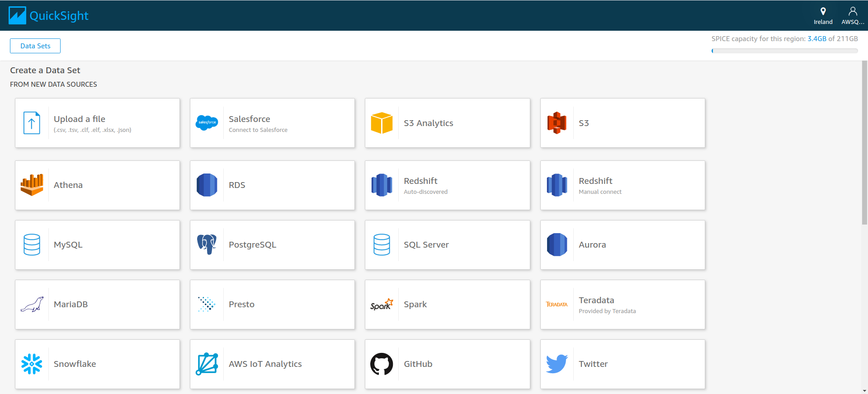
Task: Click the Teradata logo icon
Action: click(x=557, y=305)
